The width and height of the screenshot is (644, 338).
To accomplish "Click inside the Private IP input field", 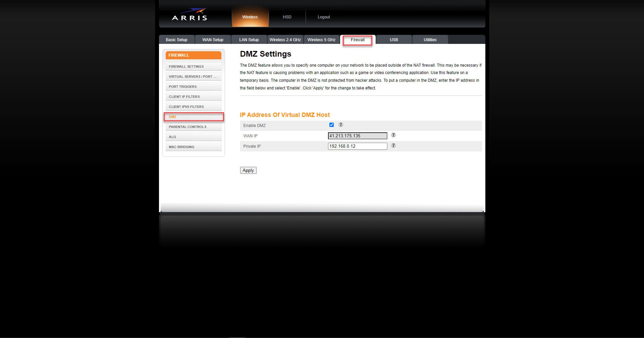I will [357, 146].
